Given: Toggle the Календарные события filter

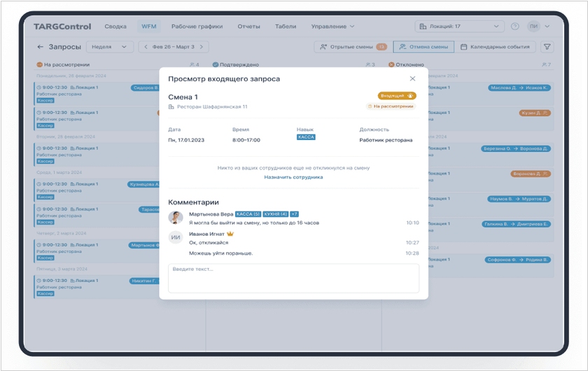Looking at the screenshot, I should coord(495,47).
